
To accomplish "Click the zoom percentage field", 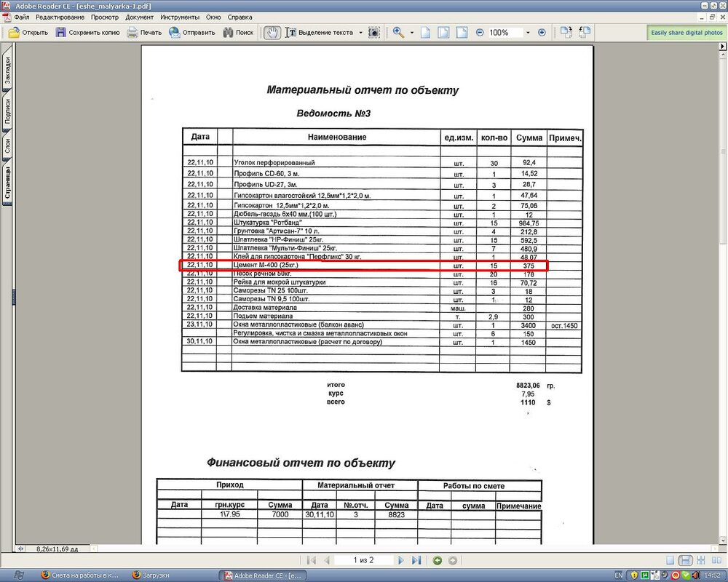I will click(505, 33).
